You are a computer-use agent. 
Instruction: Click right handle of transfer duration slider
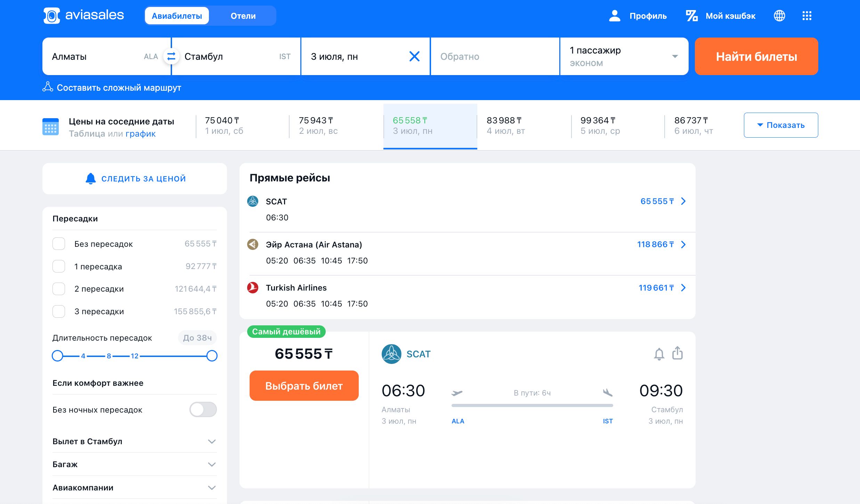212,356
